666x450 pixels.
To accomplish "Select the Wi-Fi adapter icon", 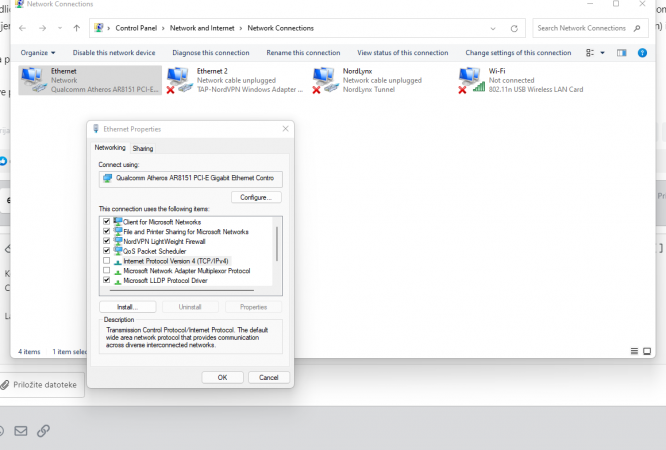I will tap(471, 79).
